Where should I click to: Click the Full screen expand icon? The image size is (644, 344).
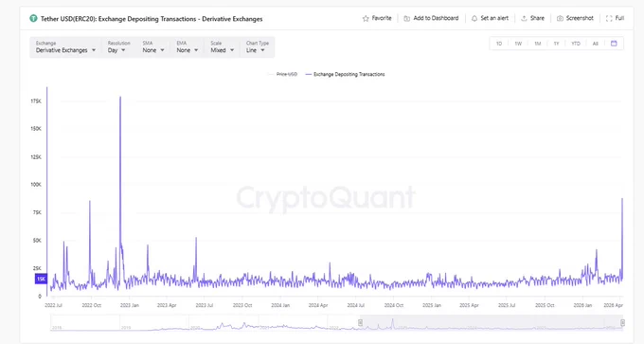coord(609,19)
